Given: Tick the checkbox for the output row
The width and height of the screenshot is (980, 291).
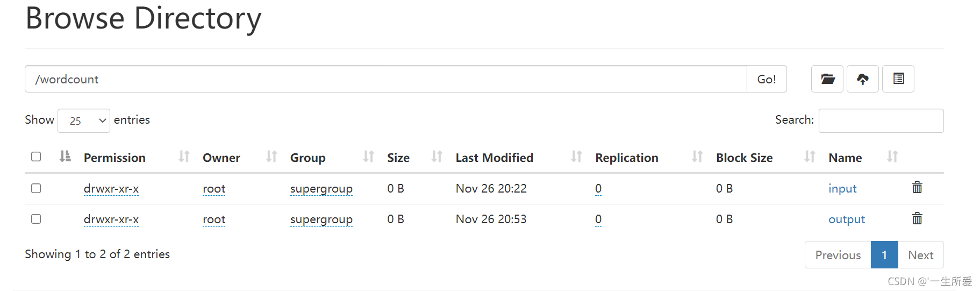Looking at the screenshot, I should [36, 219].
